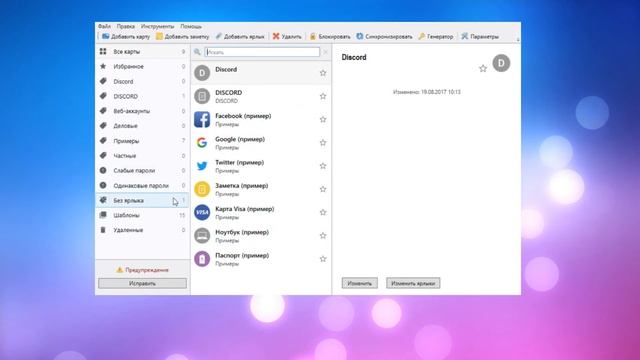Click the VISA card icon in the list
The image size is (640, 360).
click(202, 212)
